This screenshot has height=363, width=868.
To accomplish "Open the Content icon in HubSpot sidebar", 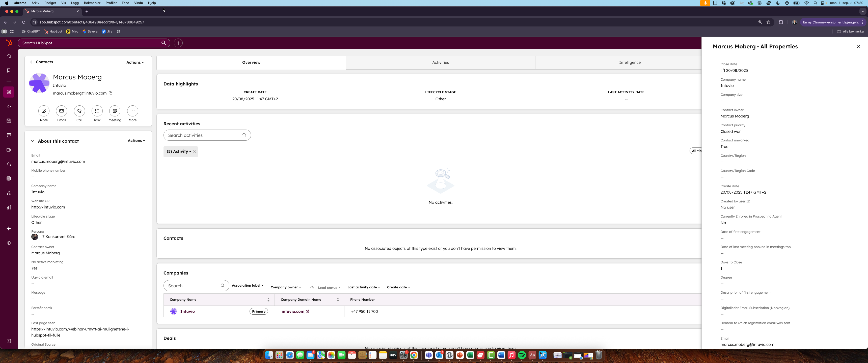I will pos(9,121).
